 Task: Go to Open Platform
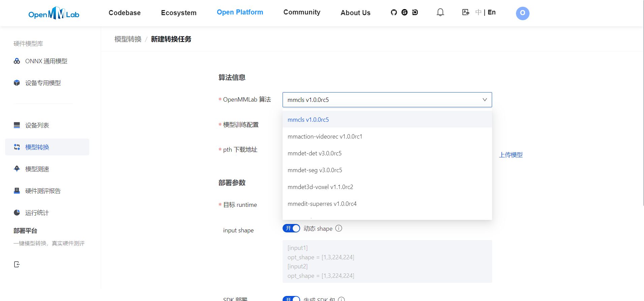pyautogui.click(x=240, y=12)
